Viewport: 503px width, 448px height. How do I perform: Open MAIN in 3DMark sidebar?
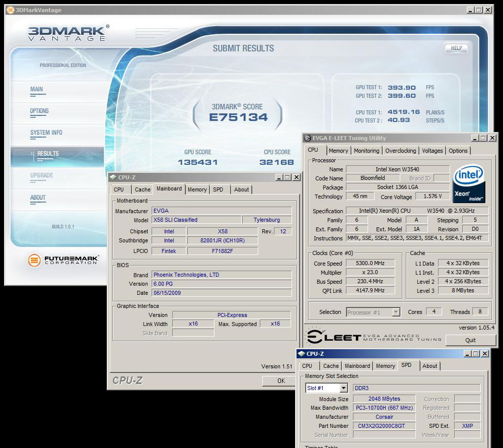(37, 89)
